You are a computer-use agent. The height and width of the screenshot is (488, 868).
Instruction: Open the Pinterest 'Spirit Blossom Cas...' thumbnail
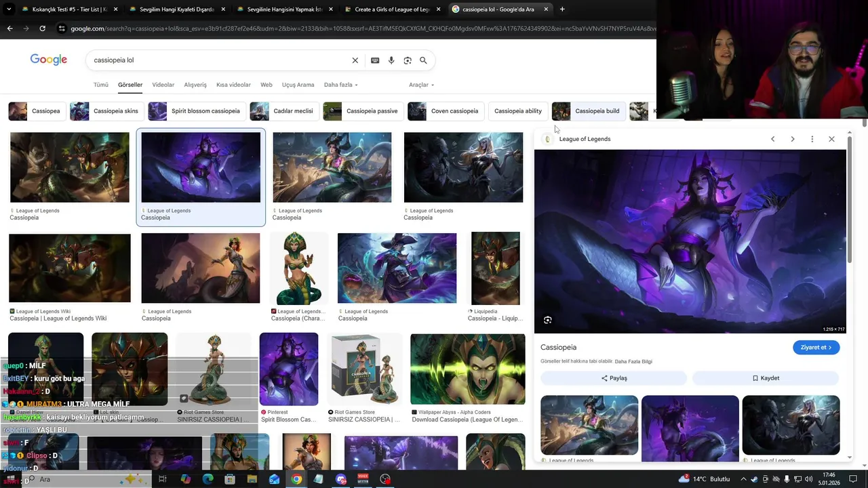tap(289, 369)
